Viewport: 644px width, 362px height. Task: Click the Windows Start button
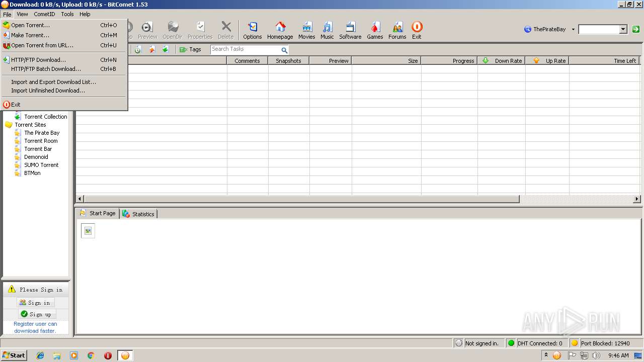[x=14, y=355]
